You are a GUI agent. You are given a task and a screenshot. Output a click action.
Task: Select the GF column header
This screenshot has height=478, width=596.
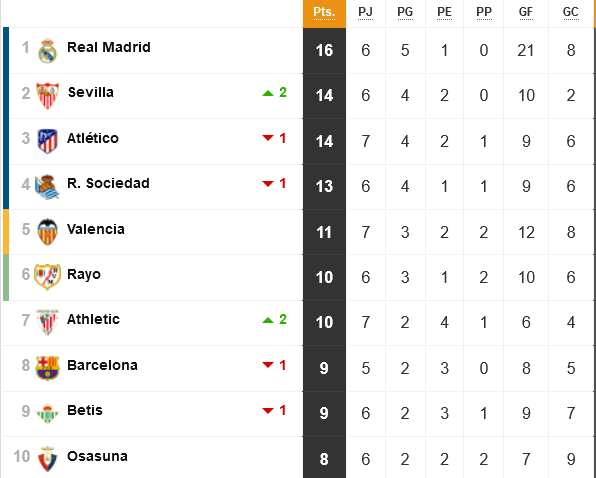click(x=526, y=12)
